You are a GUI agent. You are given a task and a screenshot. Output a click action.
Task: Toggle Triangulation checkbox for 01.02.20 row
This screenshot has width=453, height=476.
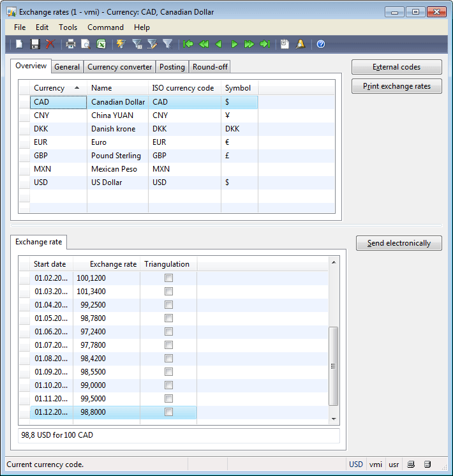click(168, 278)
